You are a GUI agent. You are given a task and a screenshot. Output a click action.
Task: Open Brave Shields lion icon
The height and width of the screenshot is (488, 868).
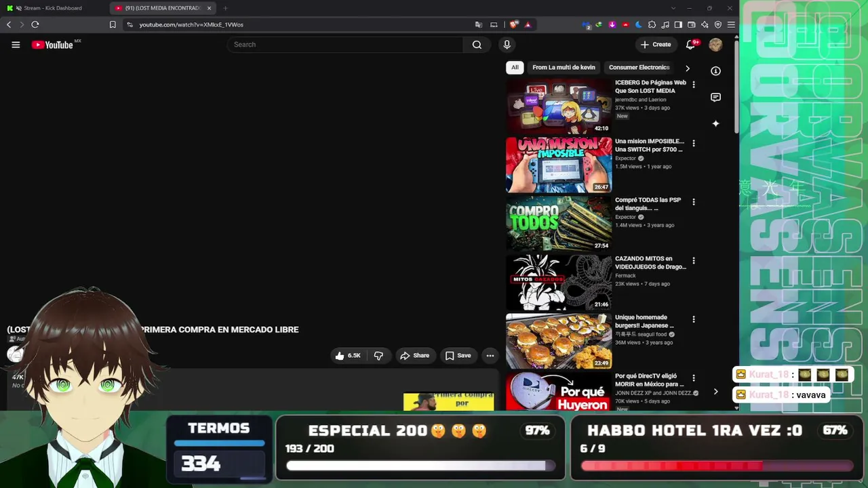[x=513, y=24]
